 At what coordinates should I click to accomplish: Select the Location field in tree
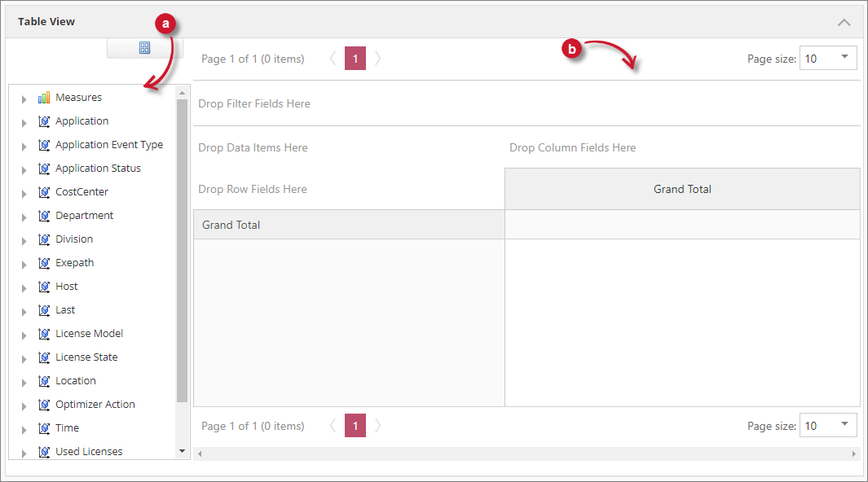pos(75,381)
